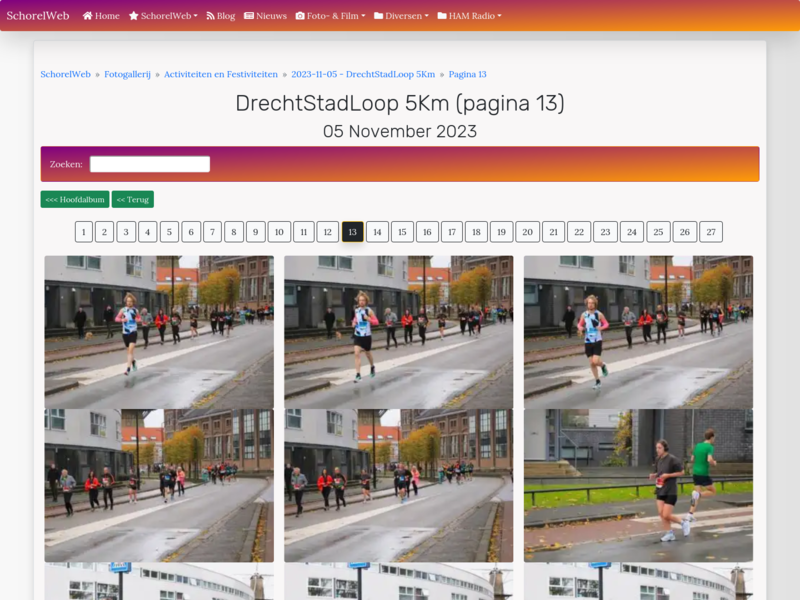This screenshot has width=800, height=600.
Task: Open the Home menu item
Action: point(101,16)
